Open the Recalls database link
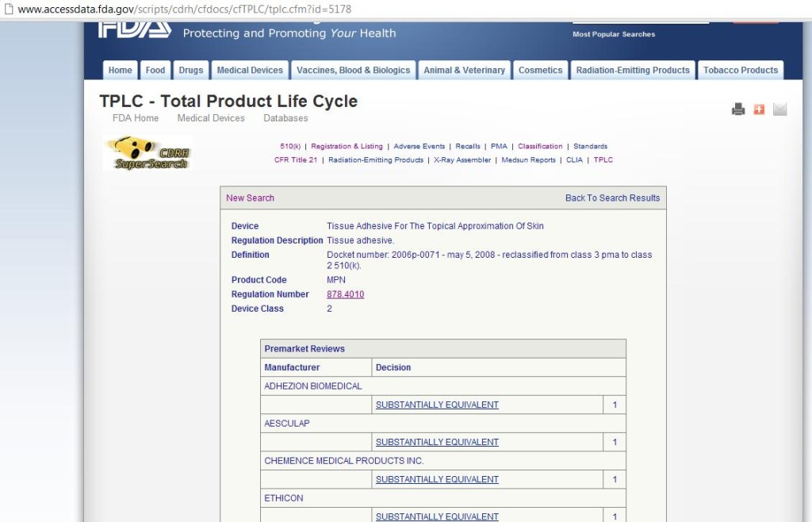Image resolution: width=812 pixels, height=522 pixels. (468, 146)
